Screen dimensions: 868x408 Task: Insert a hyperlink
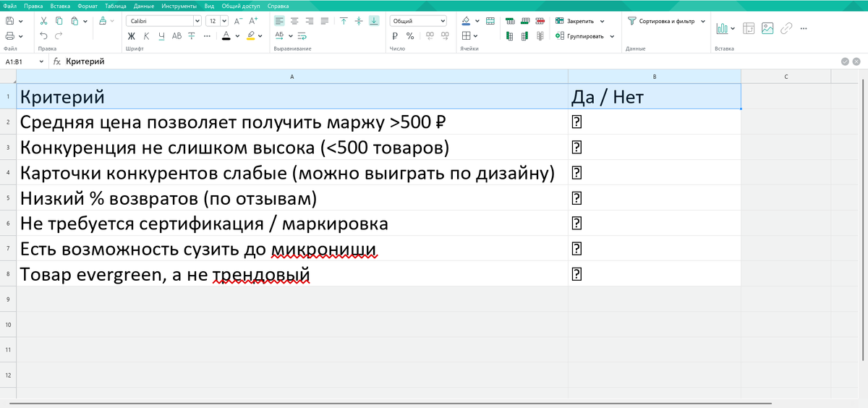[786, 28]
